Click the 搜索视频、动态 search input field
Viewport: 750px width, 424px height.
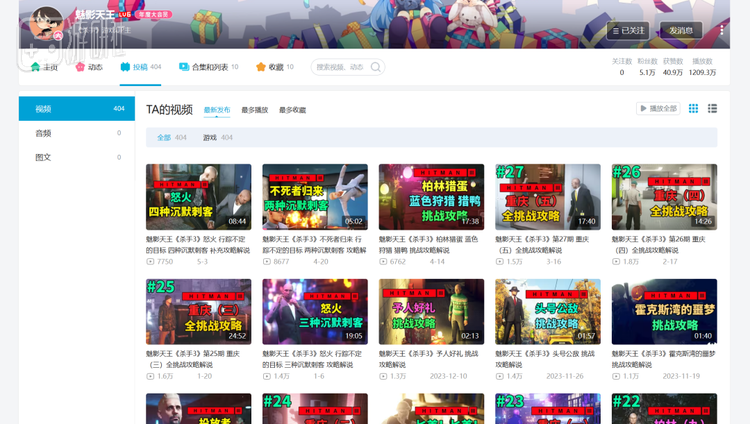340,67
